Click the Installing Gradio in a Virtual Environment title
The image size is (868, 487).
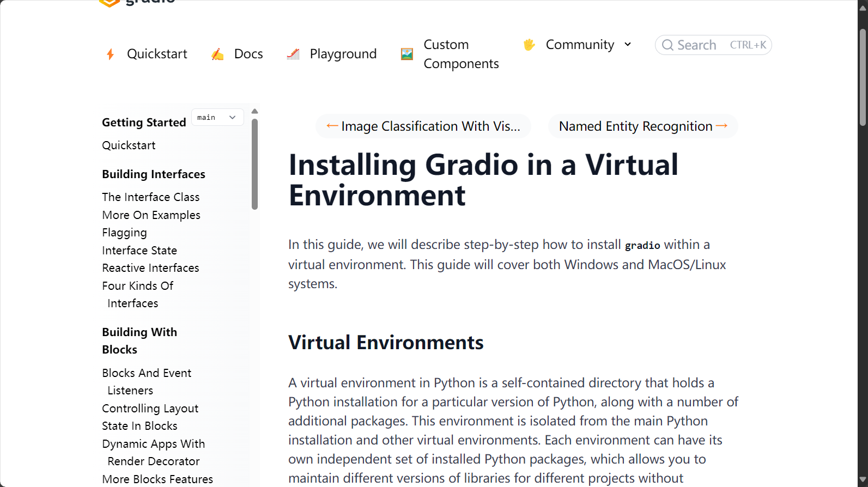[483, 180]
